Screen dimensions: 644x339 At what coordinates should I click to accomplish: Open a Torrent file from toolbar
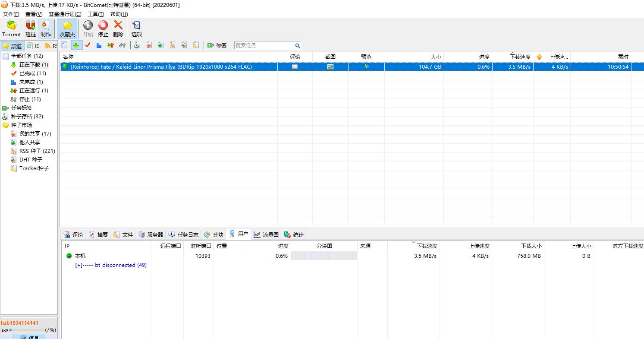click(x=12, y=29)
